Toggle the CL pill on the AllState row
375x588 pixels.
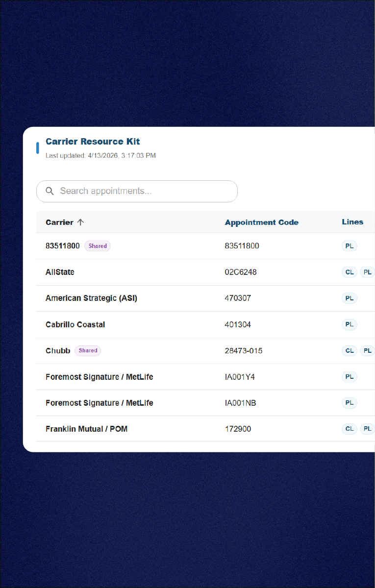(x=350, y=272)
